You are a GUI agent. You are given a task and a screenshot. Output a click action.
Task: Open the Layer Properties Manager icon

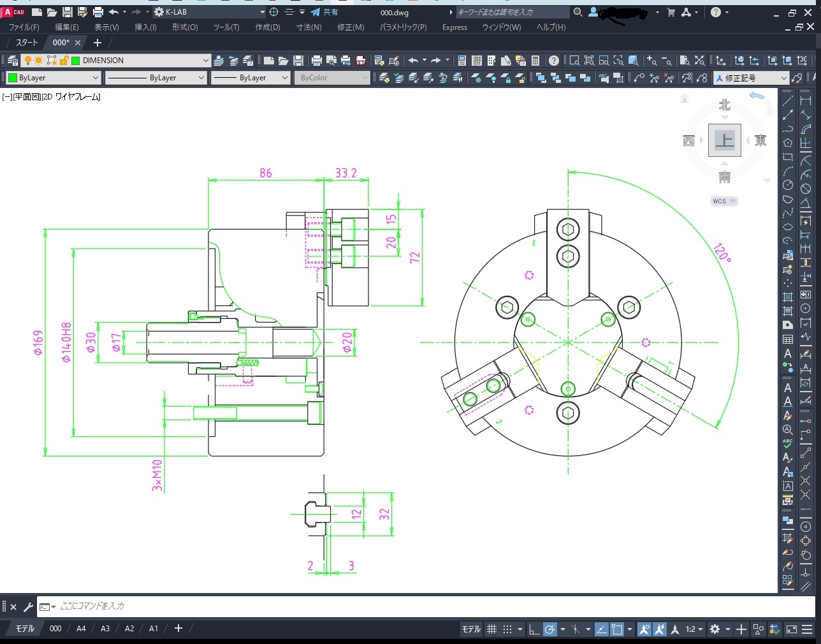[x=13, y=61]
